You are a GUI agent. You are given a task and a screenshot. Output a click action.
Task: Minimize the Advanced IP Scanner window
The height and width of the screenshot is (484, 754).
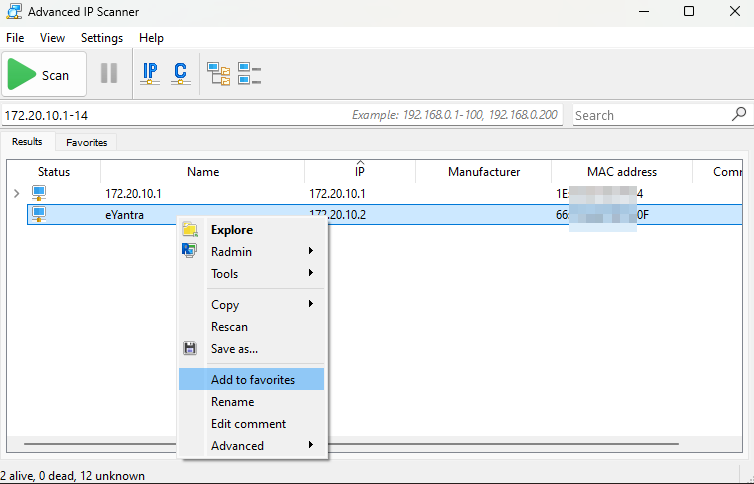[x=644, y=12]
